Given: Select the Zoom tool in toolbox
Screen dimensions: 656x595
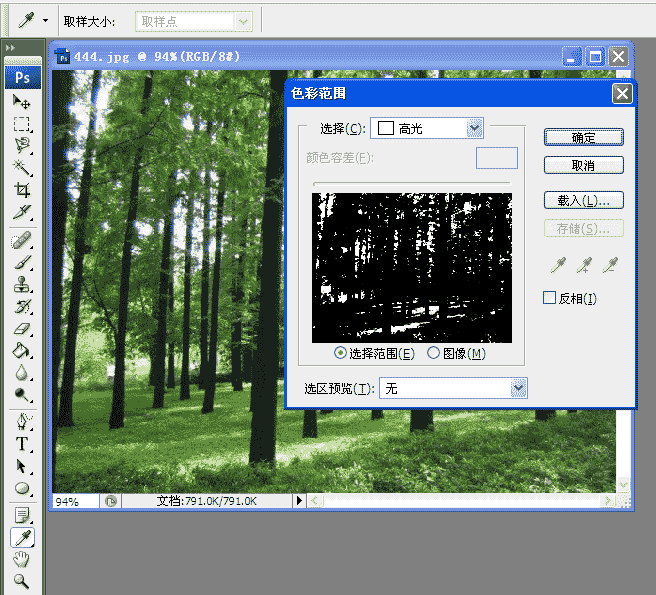Looking at the screenshot, I should [21, 581].
